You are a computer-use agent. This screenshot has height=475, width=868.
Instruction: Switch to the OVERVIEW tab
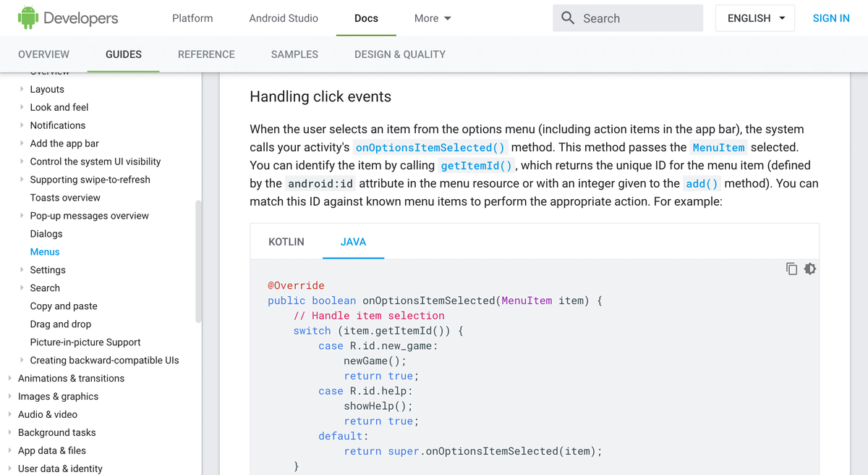[44, 54]
